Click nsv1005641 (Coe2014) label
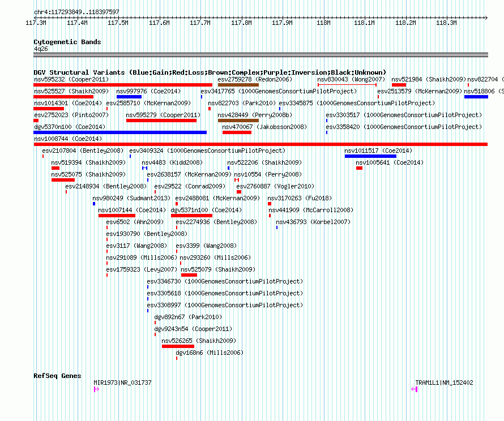 (x=390, y=162)
